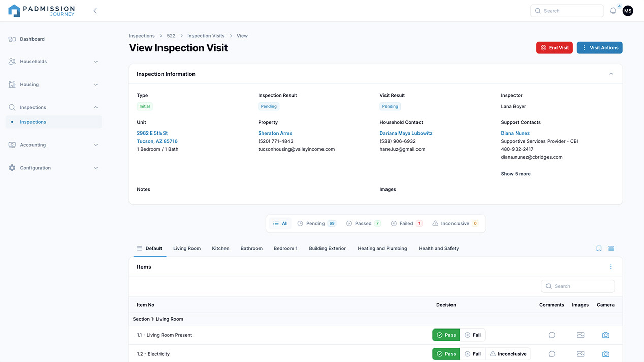Collapse the Inspection Information panel
644x362 pixels.
pyautogui.click(x=611, y=74)
